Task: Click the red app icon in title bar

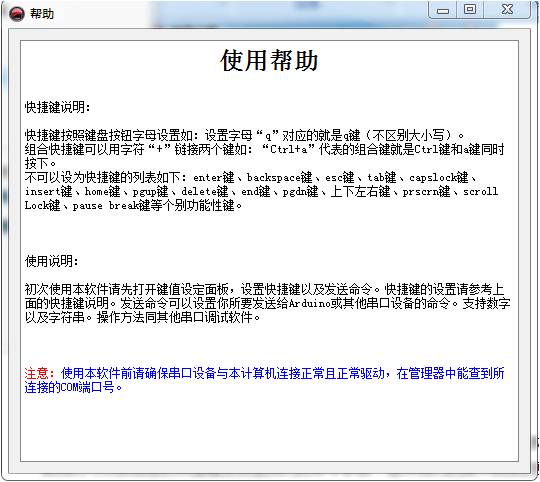Action: point(17,14)
